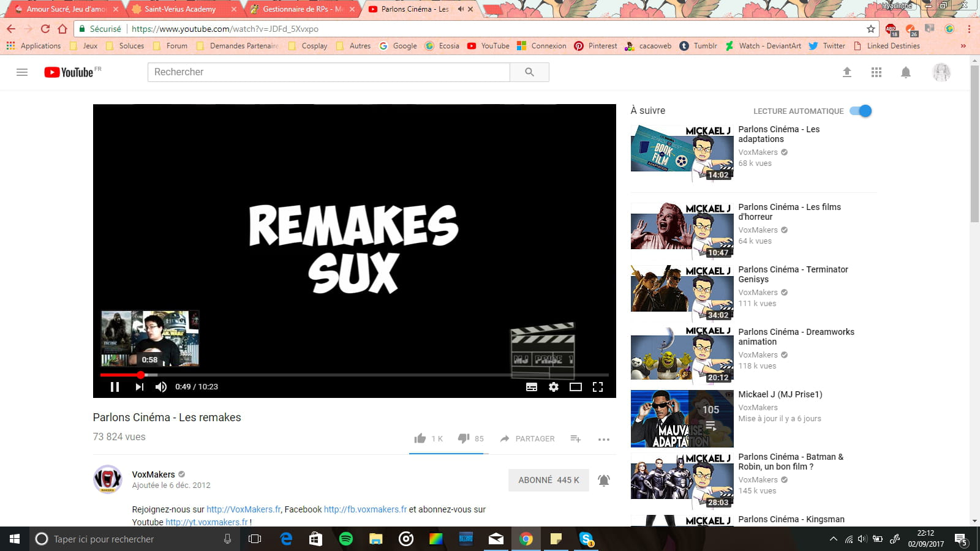Open the http://yt.voxmakers.fr link
Image resolution: width=980 pixels, height=551 pixels.
pos(207,522)
